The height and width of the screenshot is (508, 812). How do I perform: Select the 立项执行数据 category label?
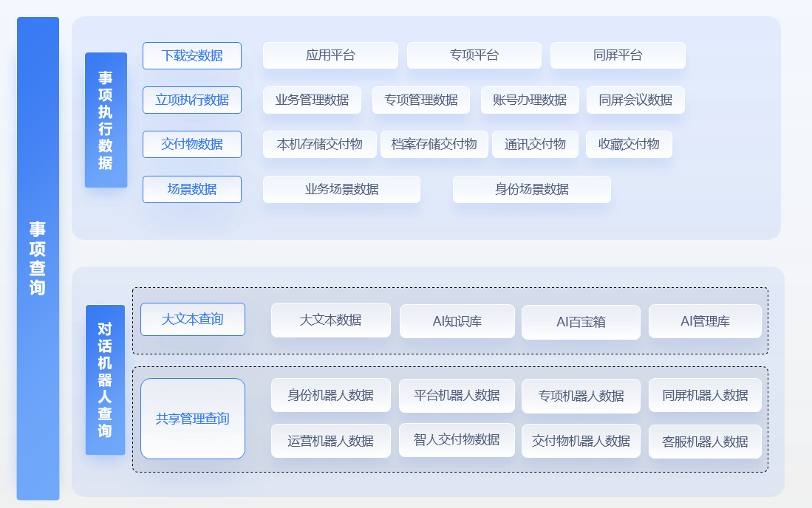[x=192, y=100]
